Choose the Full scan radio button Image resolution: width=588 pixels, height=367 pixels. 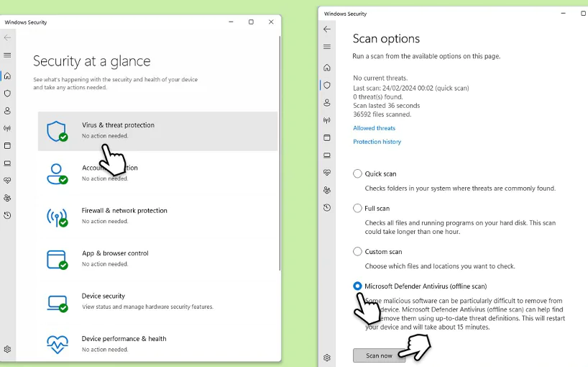pyautogui.click(x=357, y=208)
